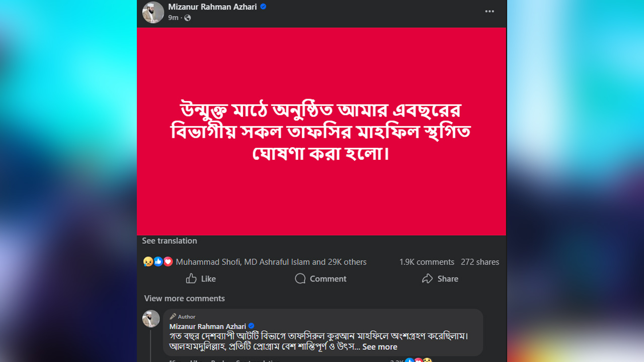Expand the comment with See more

coord(380,347)
